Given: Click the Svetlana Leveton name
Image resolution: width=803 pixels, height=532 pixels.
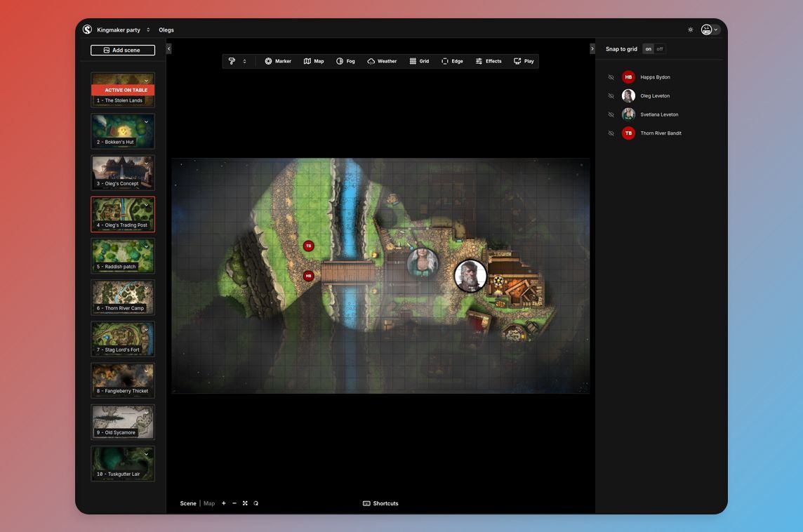Looking at the screenshot, I should pos(659,114).
